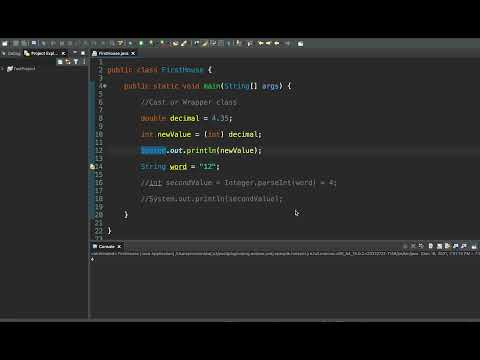The width and height of the screenshot is (480, 360).
Task: Click the highlighted 'System' word on line 12
Action: pos(153,150)
